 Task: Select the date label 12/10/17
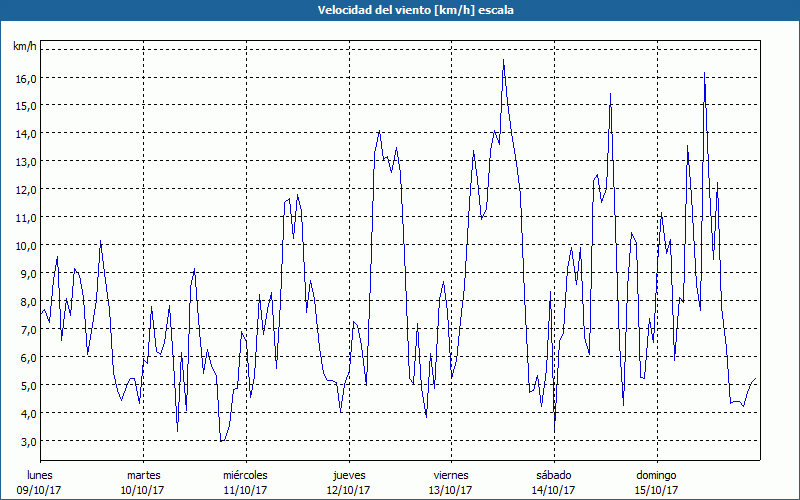pos(348,490)
